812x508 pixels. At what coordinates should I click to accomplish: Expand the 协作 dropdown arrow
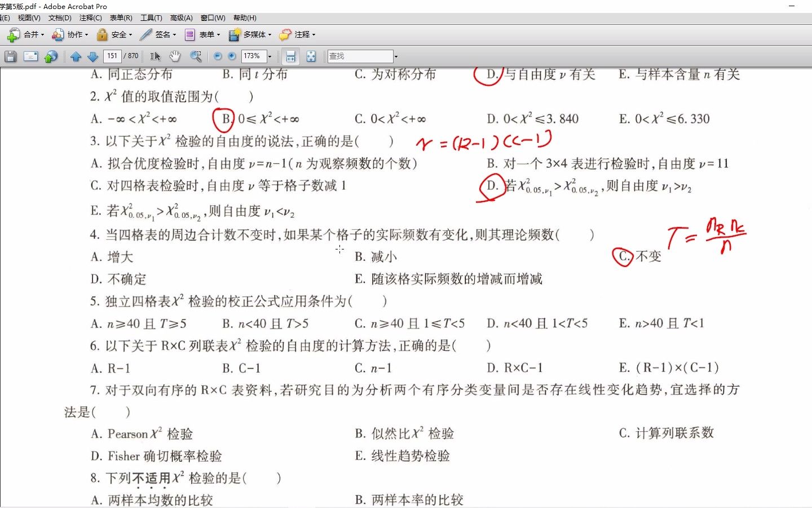pos(86,35)
